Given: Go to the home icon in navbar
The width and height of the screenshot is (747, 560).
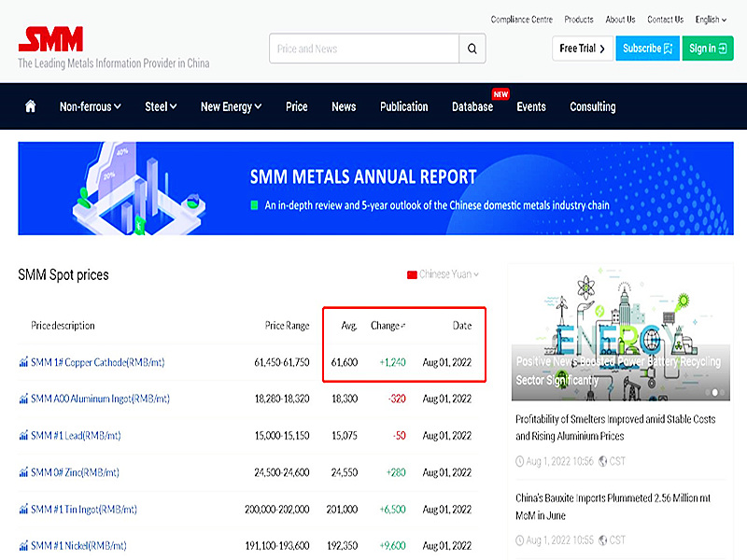Looking at the screenshot, I should 31,106.
